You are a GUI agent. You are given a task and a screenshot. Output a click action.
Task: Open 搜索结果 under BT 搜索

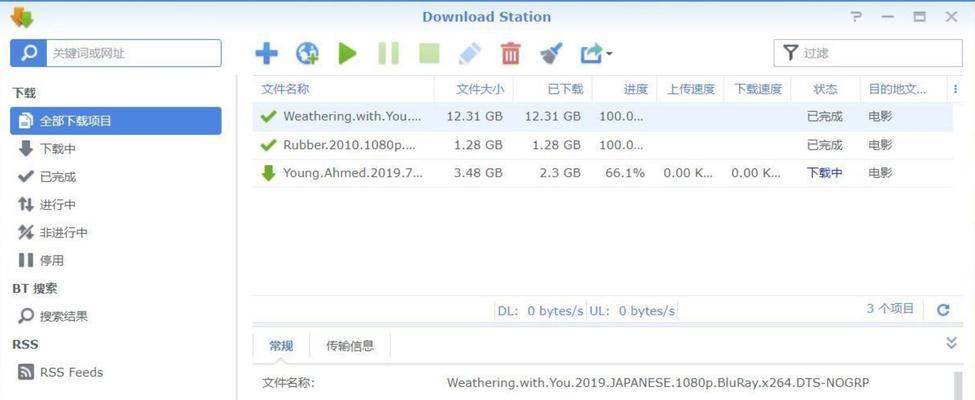click(x=116, y=316)
